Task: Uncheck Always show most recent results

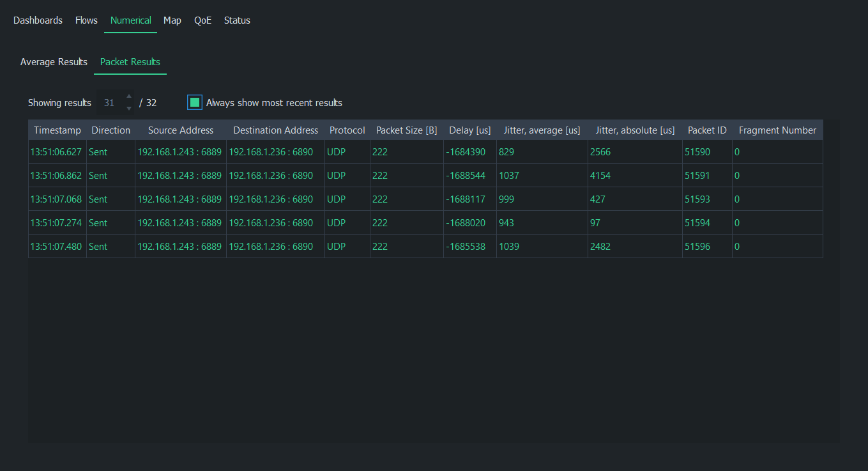Action: click(x=195, y=102)
